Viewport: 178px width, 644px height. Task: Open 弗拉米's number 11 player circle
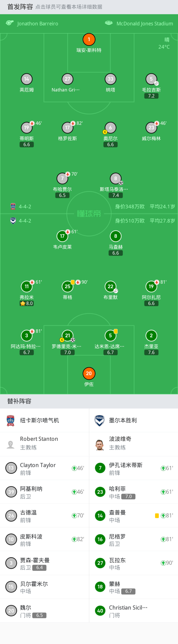[x=27, y=286]
